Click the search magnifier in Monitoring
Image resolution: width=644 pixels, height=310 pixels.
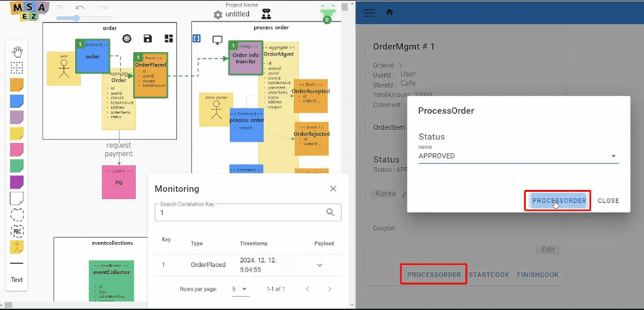coord(330,212)
